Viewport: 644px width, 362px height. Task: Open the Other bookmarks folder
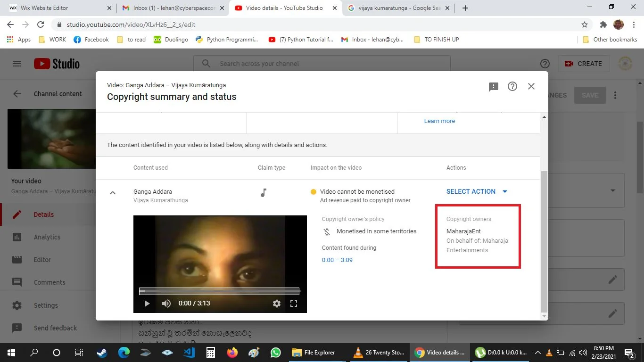coord(610,40)
